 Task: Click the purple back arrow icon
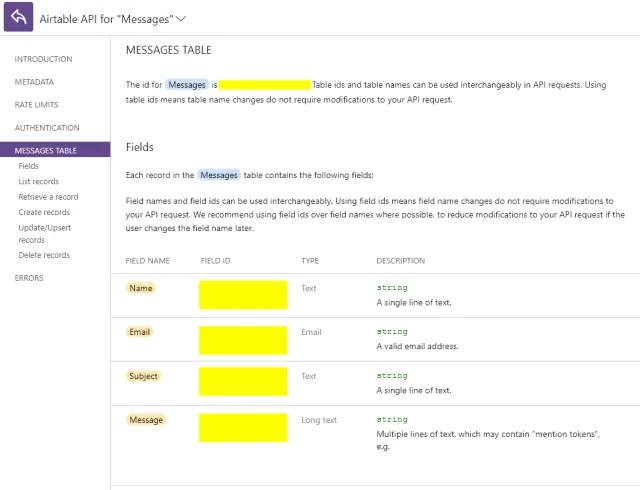[18, 17]
